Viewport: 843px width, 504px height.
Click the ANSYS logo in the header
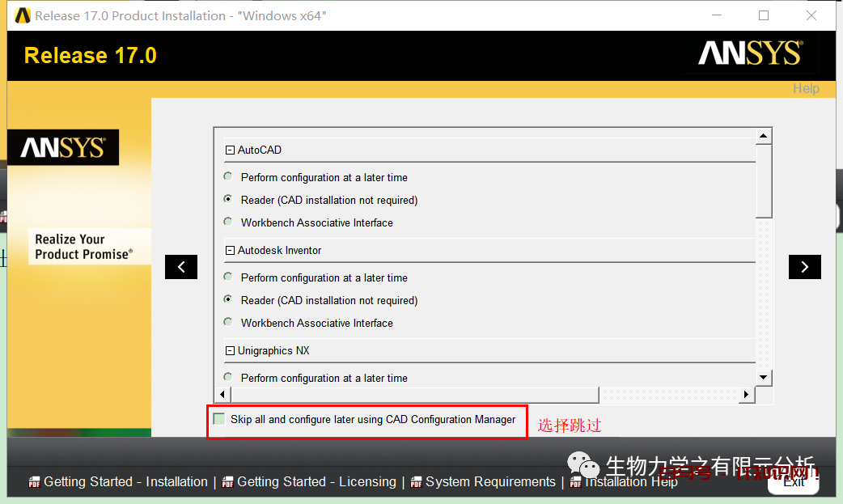(x=750, y=54)
